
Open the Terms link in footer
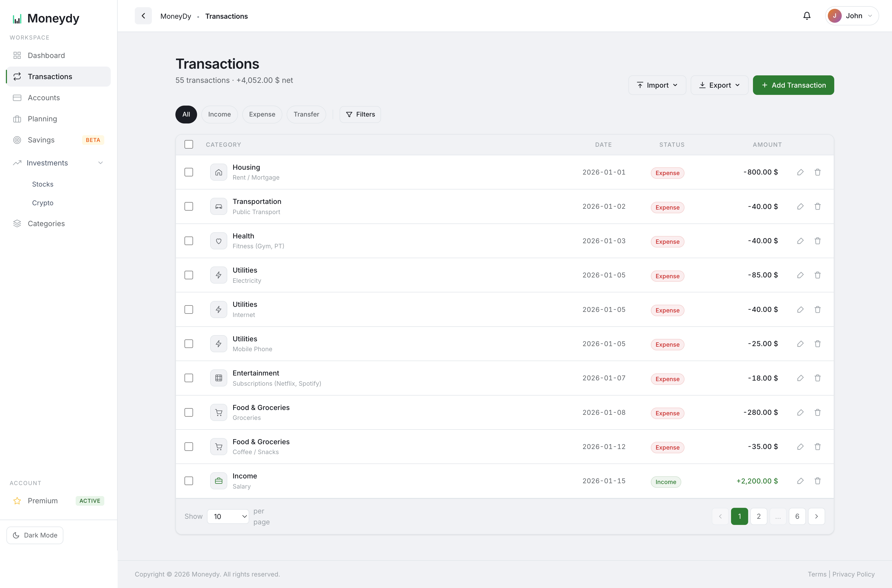[817, 574]
